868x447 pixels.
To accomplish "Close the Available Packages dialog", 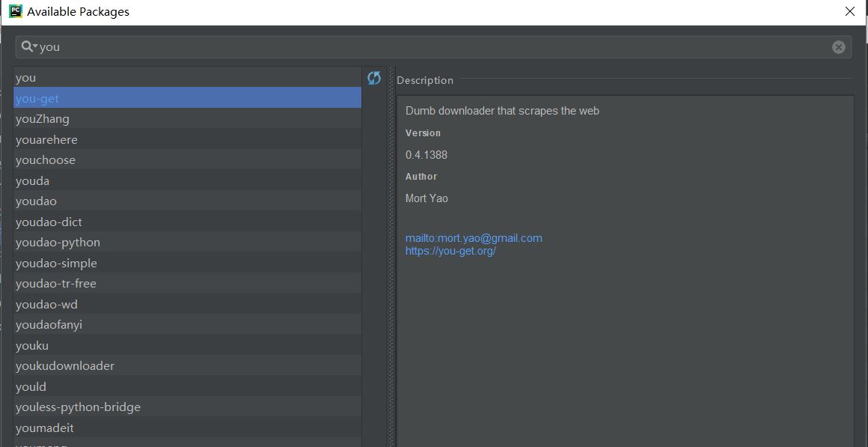I will [849, 11].
